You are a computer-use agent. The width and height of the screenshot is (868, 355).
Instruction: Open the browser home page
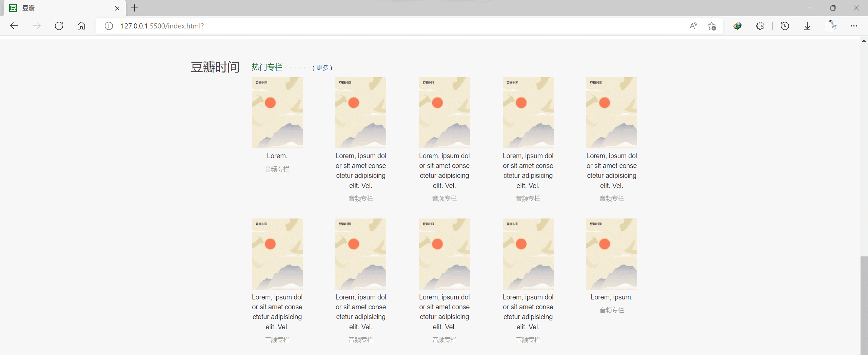coord(81,26)
